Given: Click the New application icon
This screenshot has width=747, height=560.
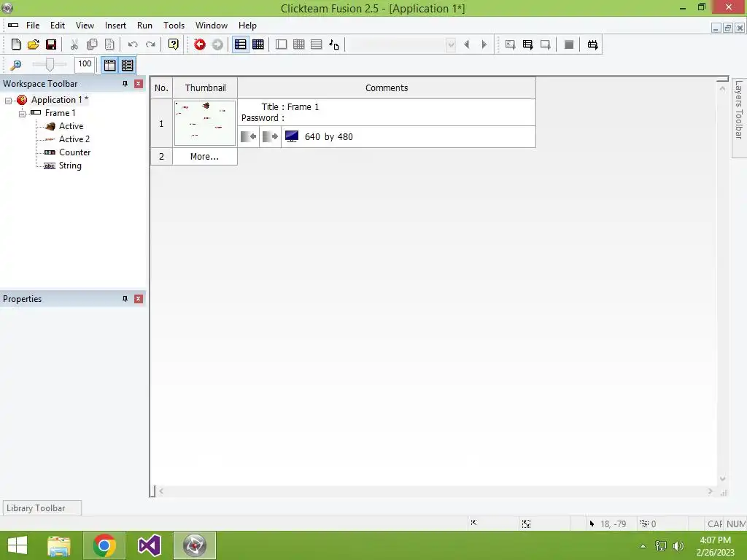Looking at the screenshot, I should click(x=16, y=44).
